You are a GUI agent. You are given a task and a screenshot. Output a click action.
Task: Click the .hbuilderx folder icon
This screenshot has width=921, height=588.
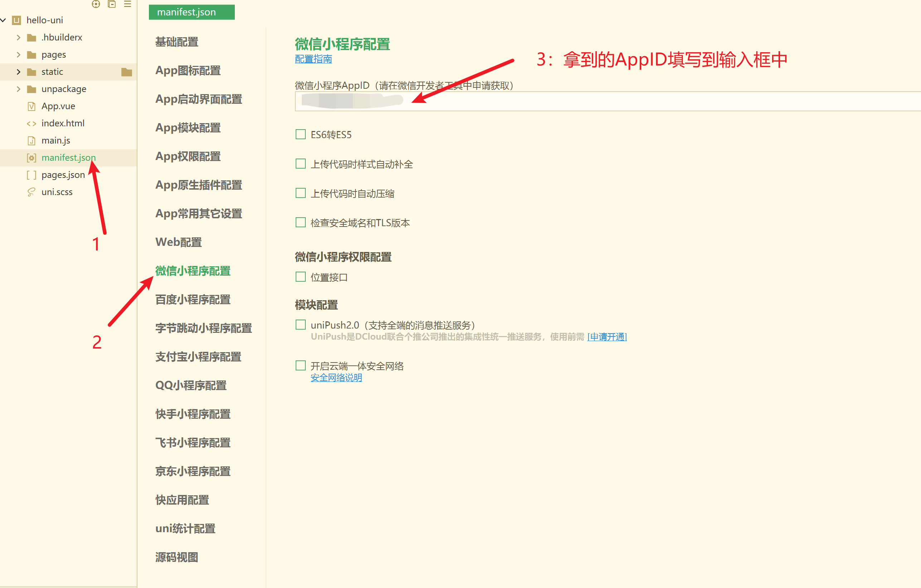point(32,38)
